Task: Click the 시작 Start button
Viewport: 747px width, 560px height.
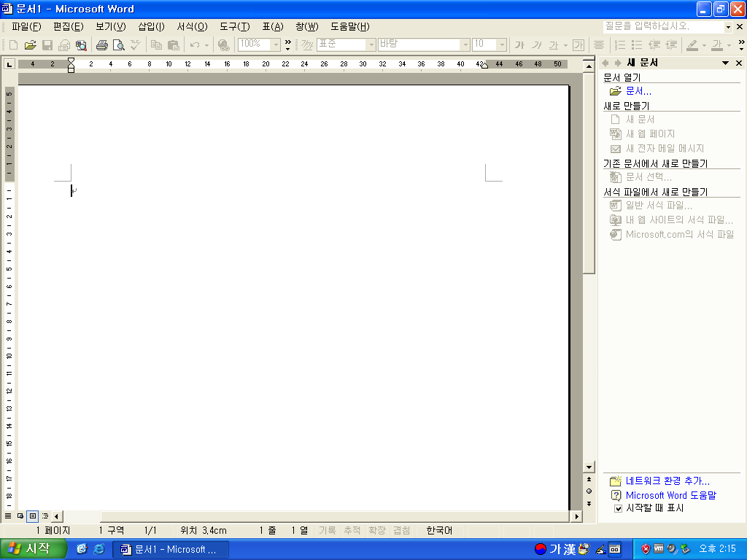Action: pyautogui.click(x=32, y=549)
